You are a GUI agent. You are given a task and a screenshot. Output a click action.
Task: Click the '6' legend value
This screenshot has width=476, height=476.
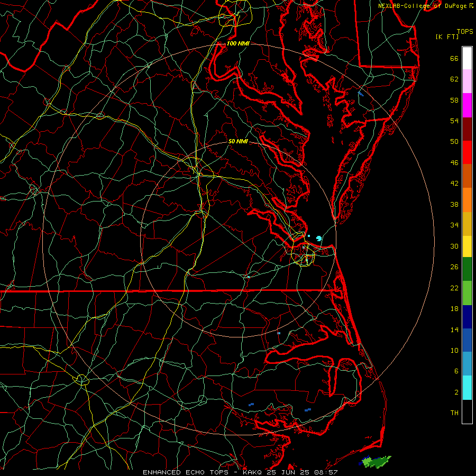pos(456,371)
